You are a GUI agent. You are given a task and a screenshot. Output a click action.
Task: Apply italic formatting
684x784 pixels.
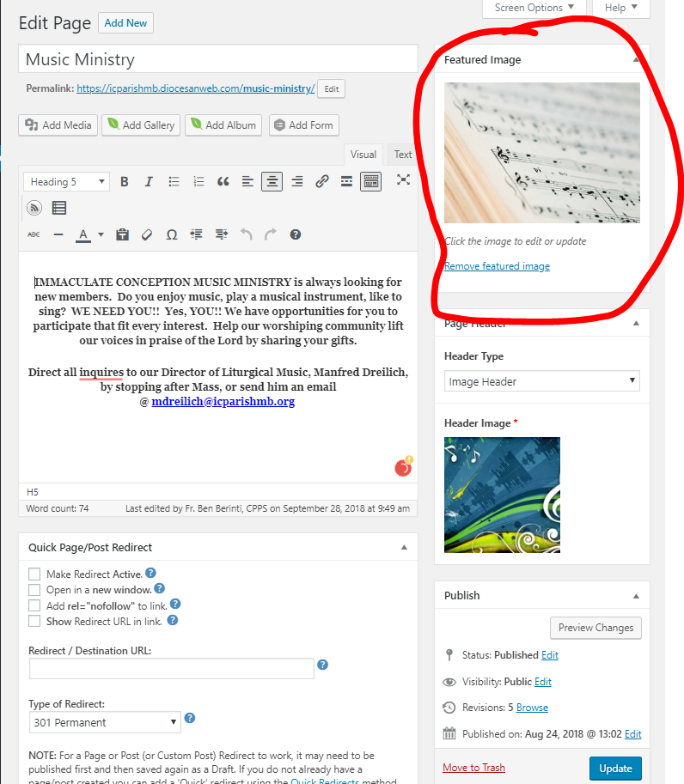tap(149, 181)
